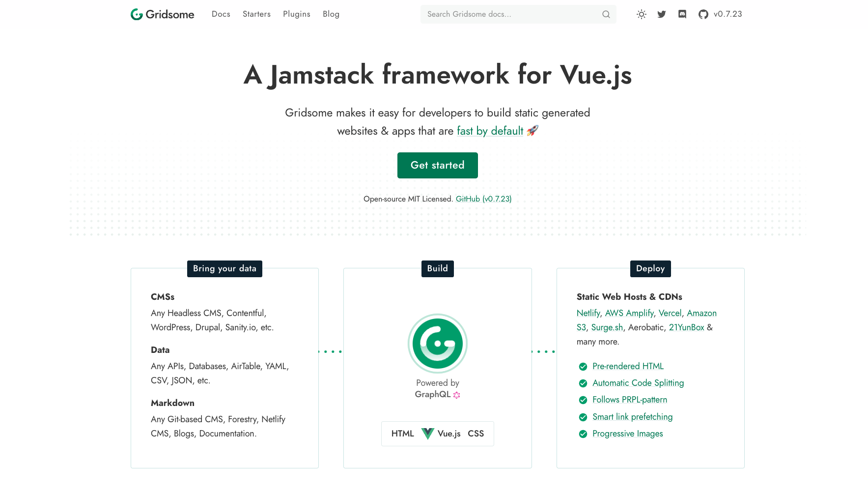Click the Build section label
This screenshot has height=492, width=868.
pos(437,269)
